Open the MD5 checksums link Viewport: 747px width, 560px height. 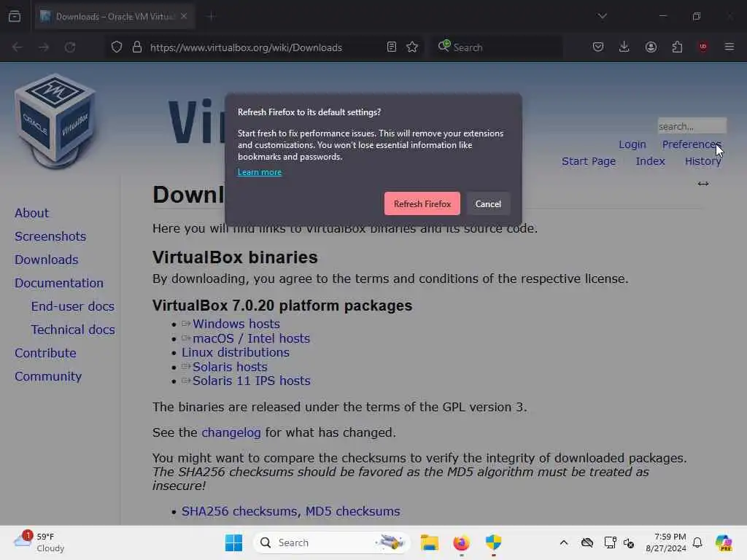pyautogui.click(x=352, y=511)
